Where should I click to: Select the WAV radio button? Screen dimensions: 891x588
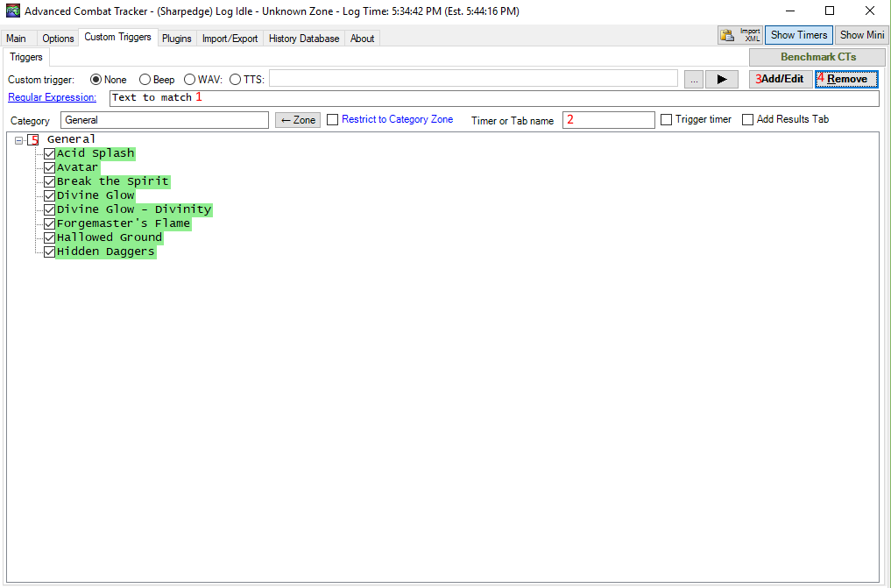point(189,80)
